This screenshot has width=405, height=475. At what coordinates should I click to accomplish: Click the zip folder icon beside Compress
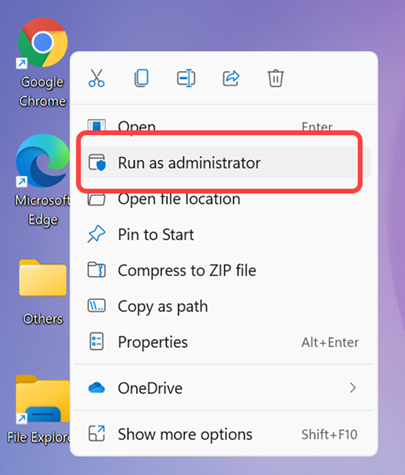click(x=97, y=270)
